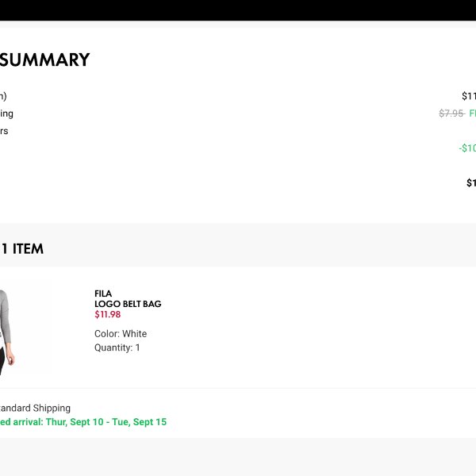Click the shipping row label in summary

click(6, 113)
